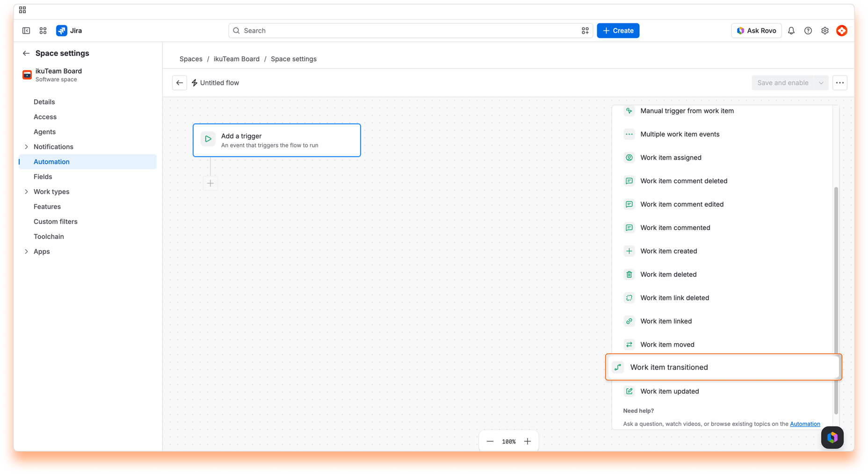Open the app switcher grid icon
The image size is (868, 474).
click(x=43, y=30)
